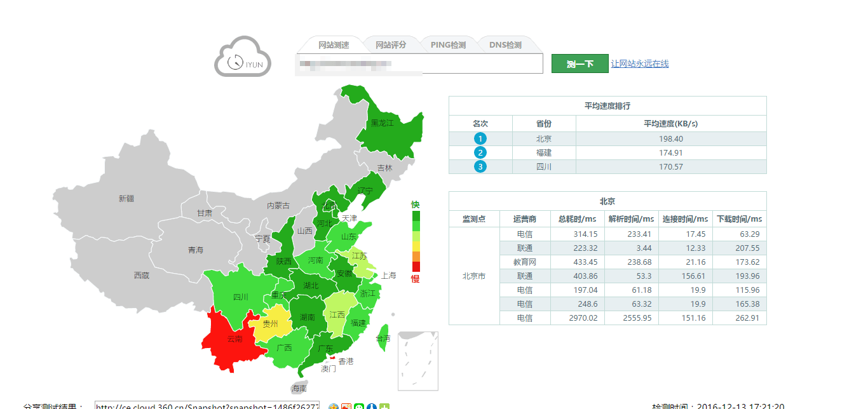Click 江西 province on the map
Screen dimensions: 868x409
click(x=337, y=314)
